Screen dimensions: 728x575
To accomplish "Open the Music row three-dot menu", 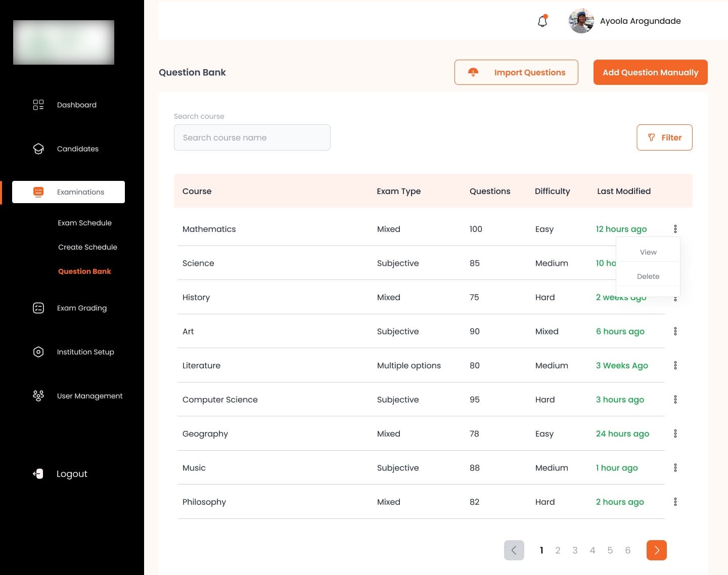I will [675, 468].
